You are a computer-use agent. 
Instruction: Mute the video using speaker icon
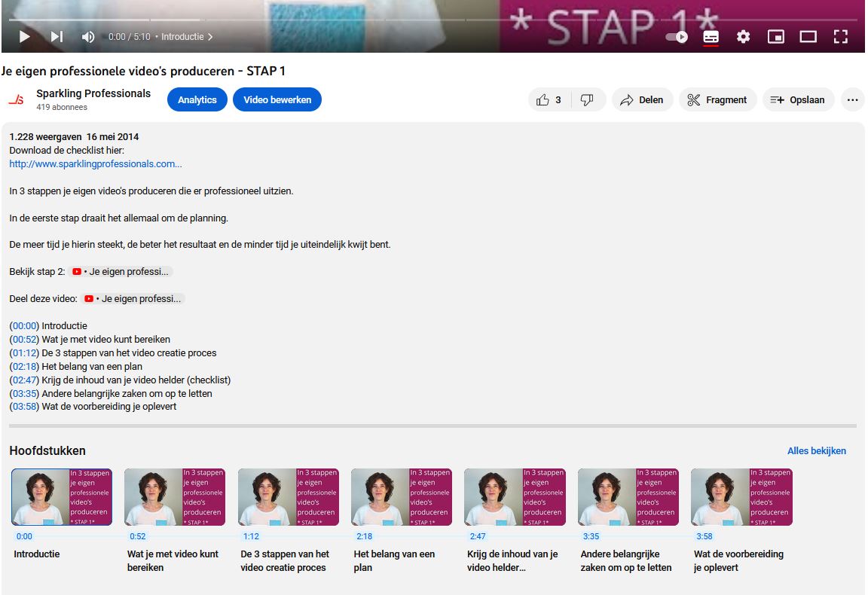pos(88,36)
